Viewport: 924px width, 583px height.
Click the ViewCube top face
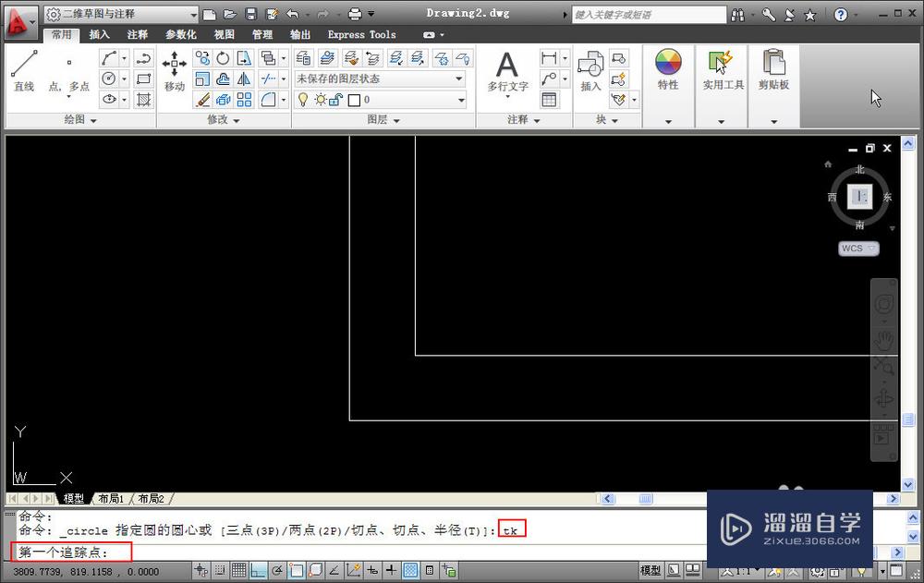[x=859, y=196]
